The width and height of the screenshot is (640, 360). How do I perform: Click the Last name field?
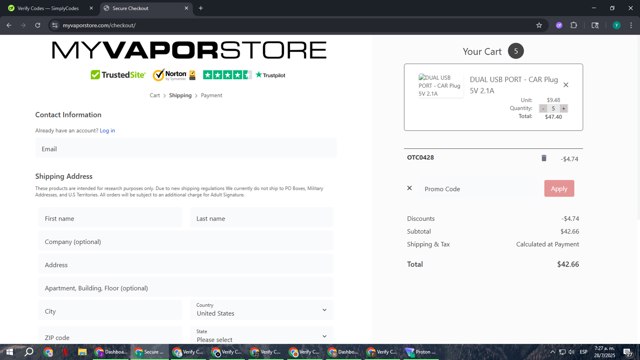click(262, 218)
